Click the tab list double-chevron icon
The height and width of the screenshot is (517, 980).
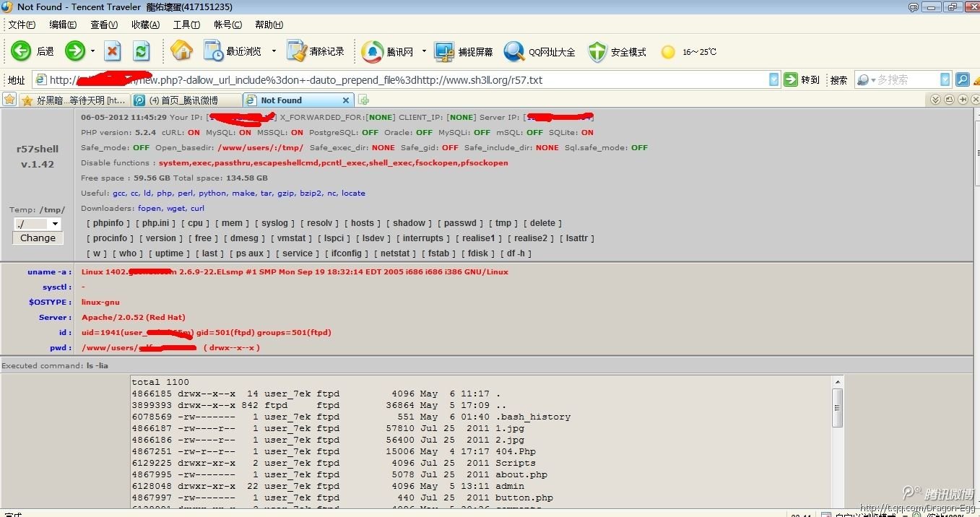[x=936, y=100]
